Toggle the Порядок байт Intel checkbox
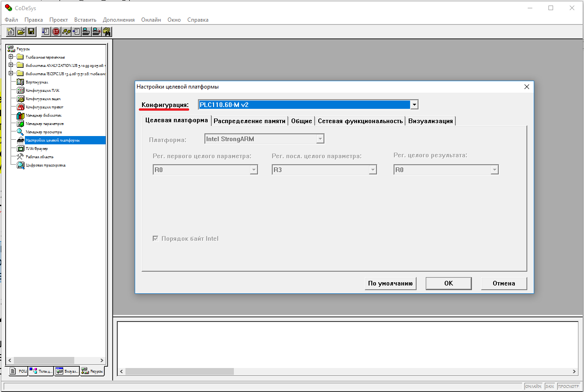The height and width of the screenshot is (392, 584). point(155,239)
